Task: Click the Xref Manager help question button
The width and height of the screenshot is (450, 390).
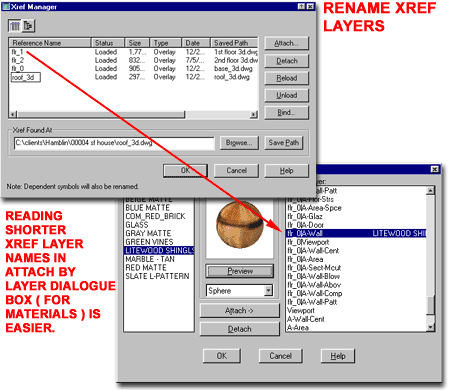Action: click(301, 6)
